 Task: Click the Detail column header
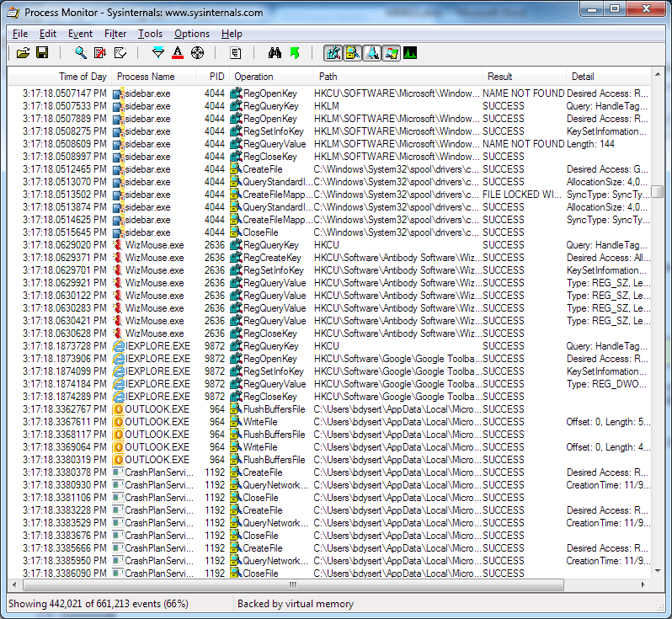pyautogui.click(x=608, y=77)
